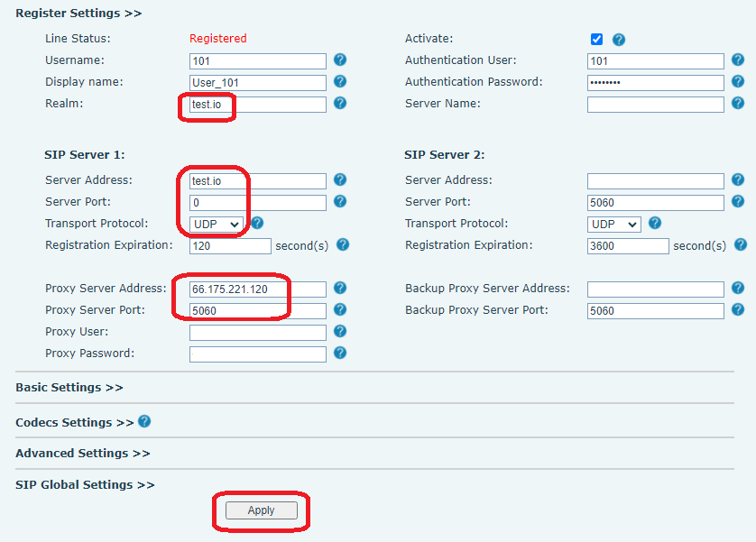Click help icon beside Proxy Server Address

340,289
